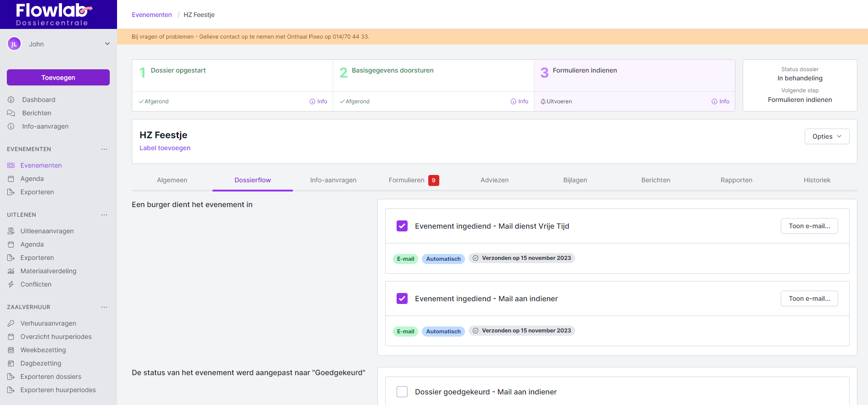868x405 pixels.
Task: Click the Verhuuraanvragen key icon
Action: 11,323
